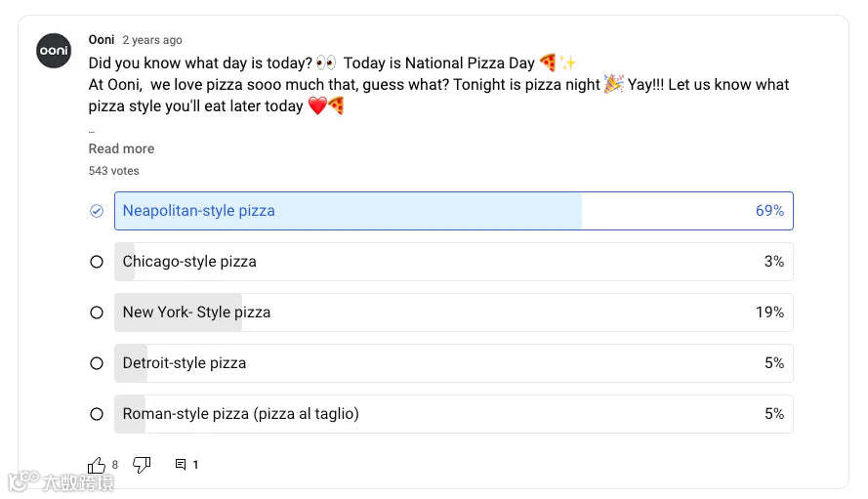
Task: Click the 69% result on Neapolitan
Action: pyautogui.click(x=769, y=211)
